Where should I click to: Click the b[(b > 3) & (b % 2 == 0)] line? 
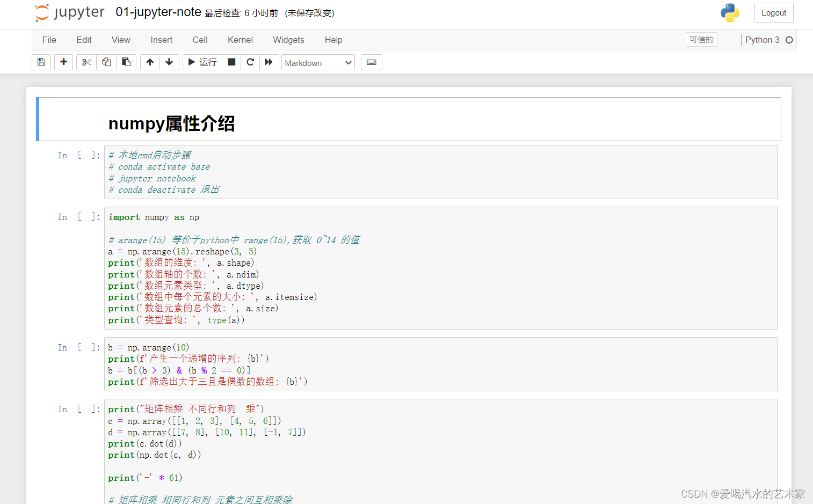coord(179,370)
